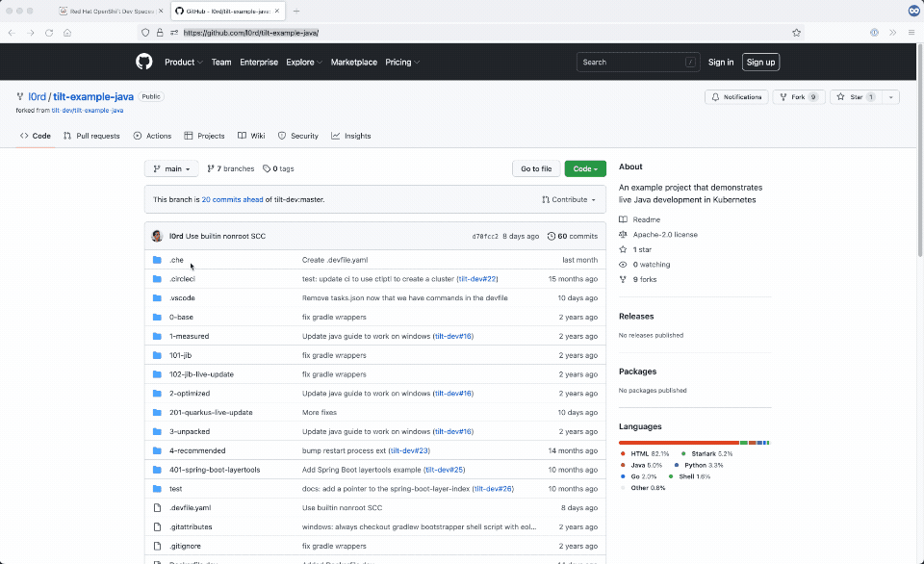Click the Notifications button
The height and width of the screenshot is (564, 924).
tap(736, 97)
